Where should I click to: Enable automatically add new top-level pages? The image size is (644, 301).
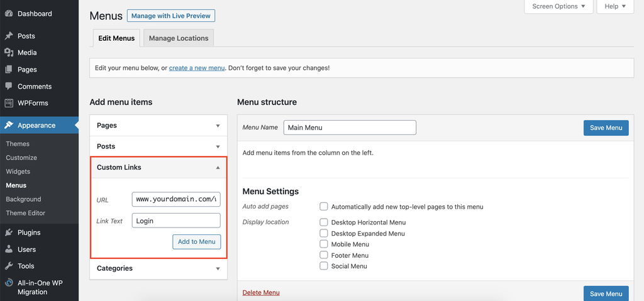pos(324,207)
